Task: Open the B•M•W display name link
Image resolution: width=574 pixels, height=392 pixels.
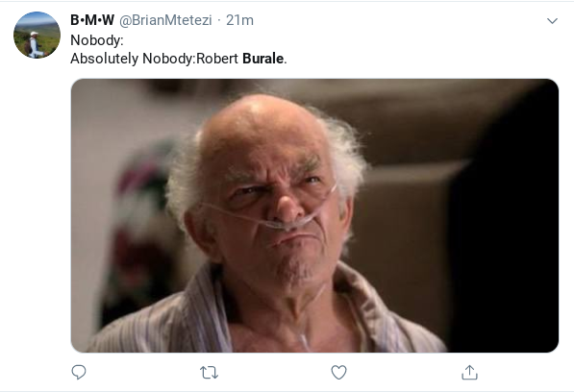Action: tap(92, 20)
